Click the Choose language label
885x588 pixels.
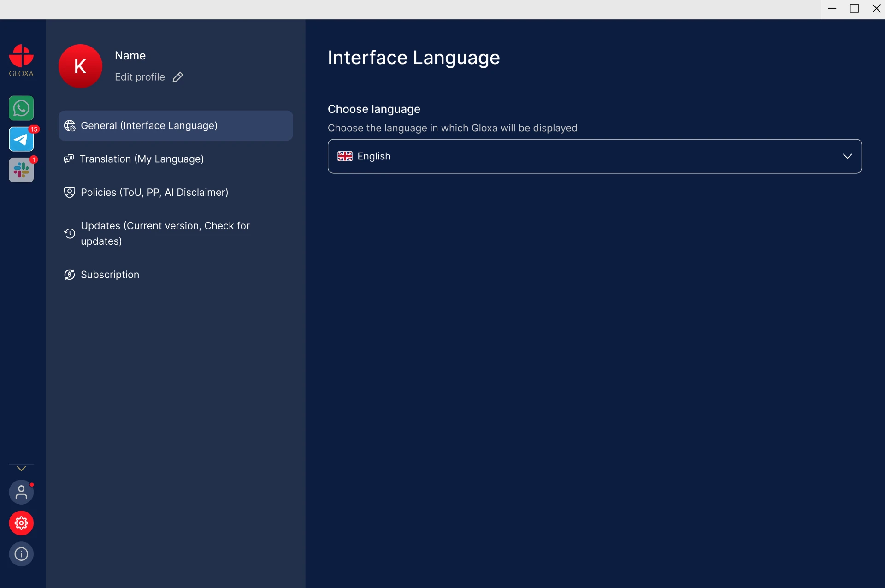tap(374, 109)
